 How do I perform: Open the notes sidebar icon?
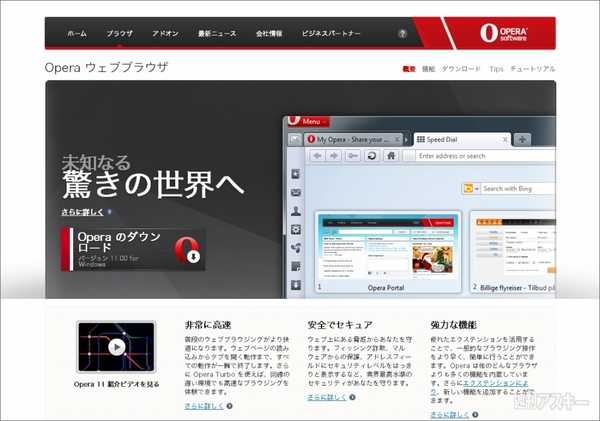pyautogui.click(x=295, y=266)
